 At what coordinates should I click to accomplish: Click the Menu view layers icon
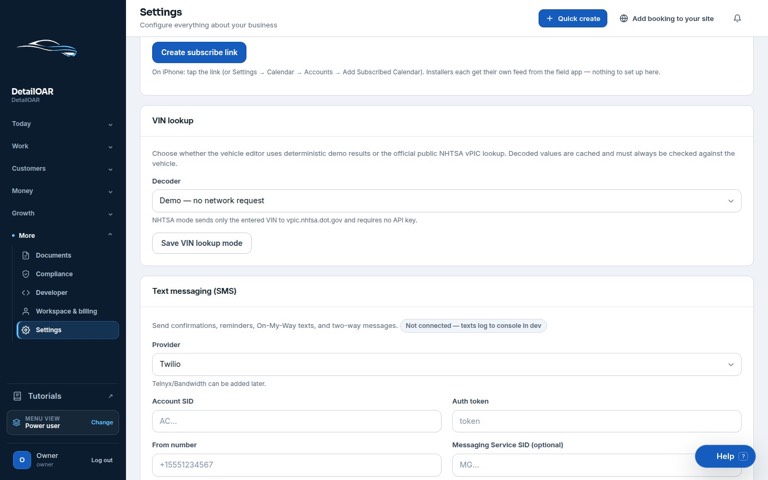tap(16, 422)
